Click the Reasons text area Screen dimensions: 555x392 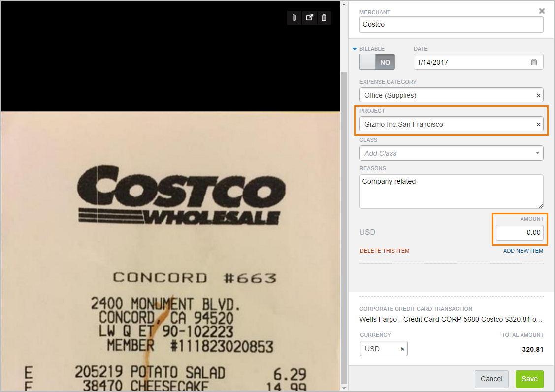(451, 191)
